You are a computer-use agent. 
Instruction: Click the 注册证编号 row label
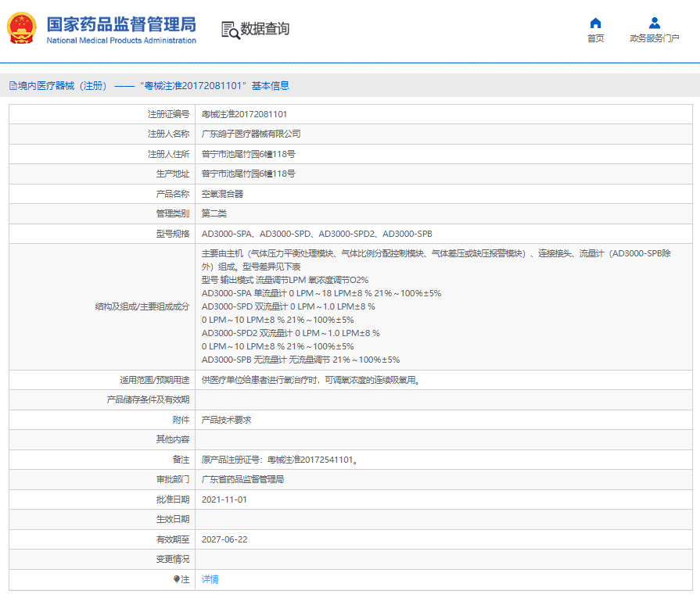pos(169,114)
